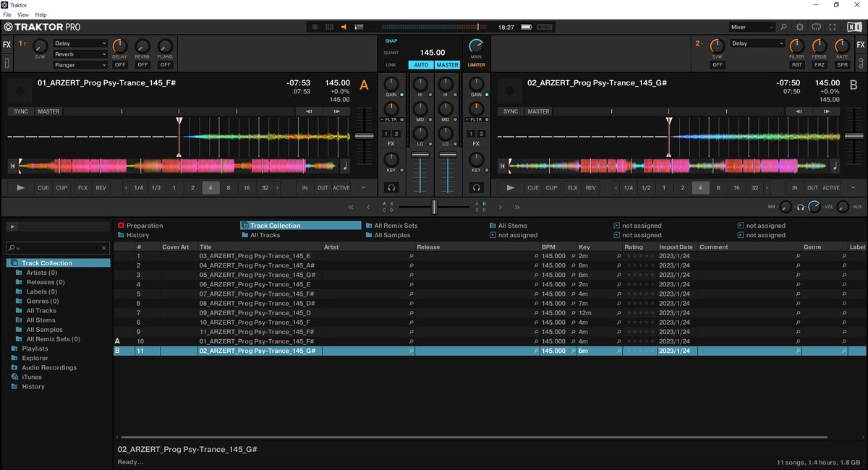Toggle the headphone cue icon for Deck A
This screenshot has width=868, height=470.
pos(391,187)
